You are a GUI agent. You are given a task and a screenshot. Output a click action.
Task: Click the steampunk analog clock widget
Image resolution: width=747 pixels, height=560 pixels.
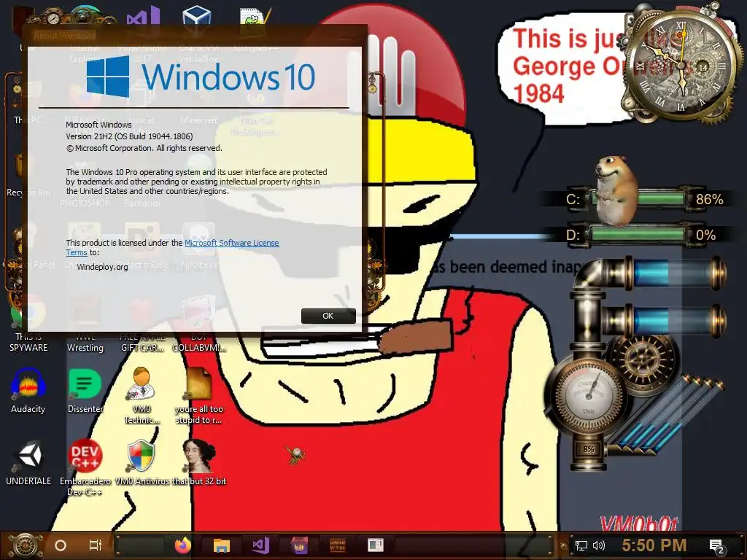coord(681,64)
